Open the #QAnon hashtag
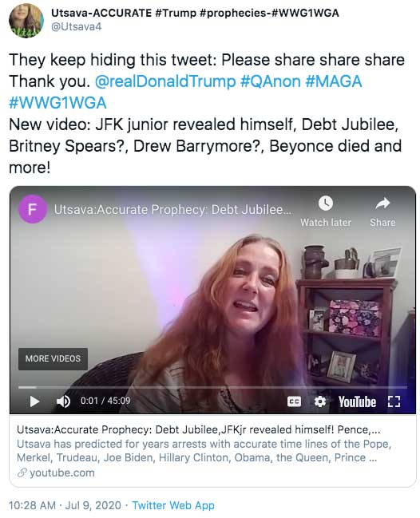This screenshot has width=420, height=518. (271, 81)
